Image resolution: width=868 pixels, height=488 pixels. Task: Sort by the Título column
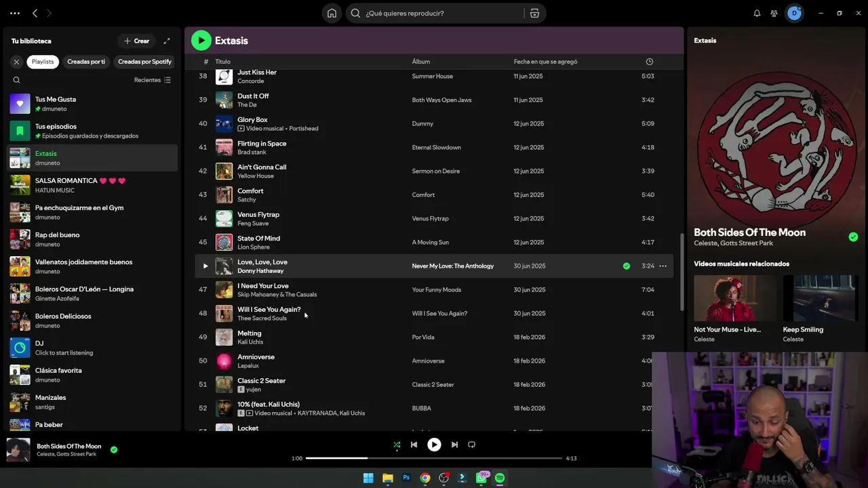[x=222, y=62]
